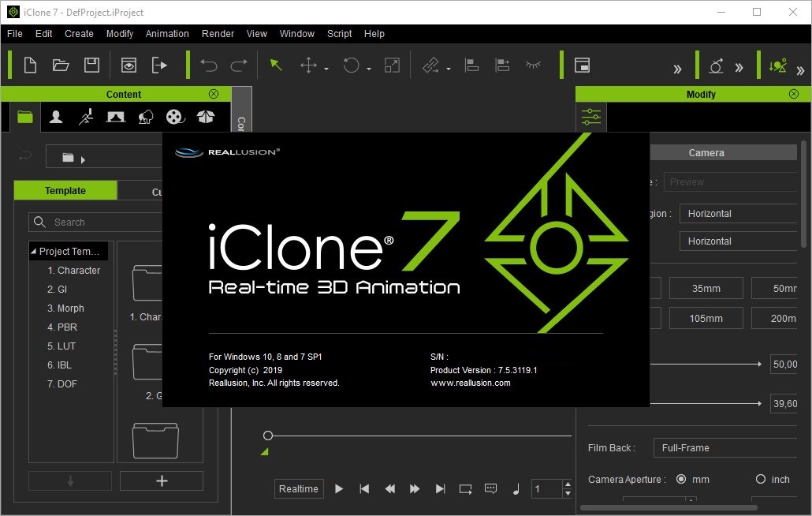Click the Search field in Content panel
This screenshot has width=812, height=516.
(96, 222)
